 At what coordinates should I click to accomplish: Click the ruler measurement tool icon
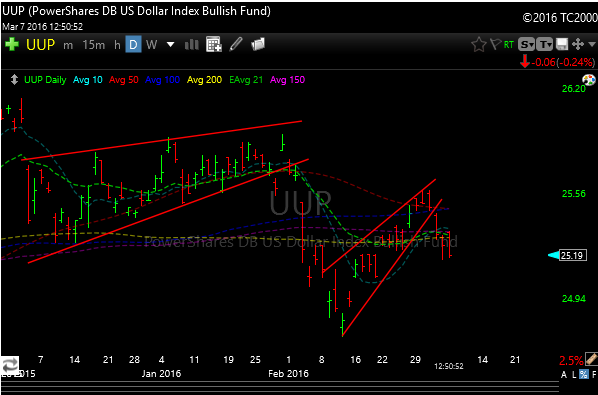click(591, 358)
